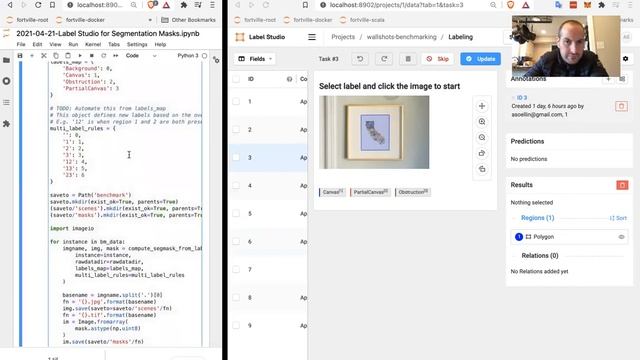Save the Jupyter notebook with the disk icon
This screenshot has height=360, width=640.
pos(20,56)
